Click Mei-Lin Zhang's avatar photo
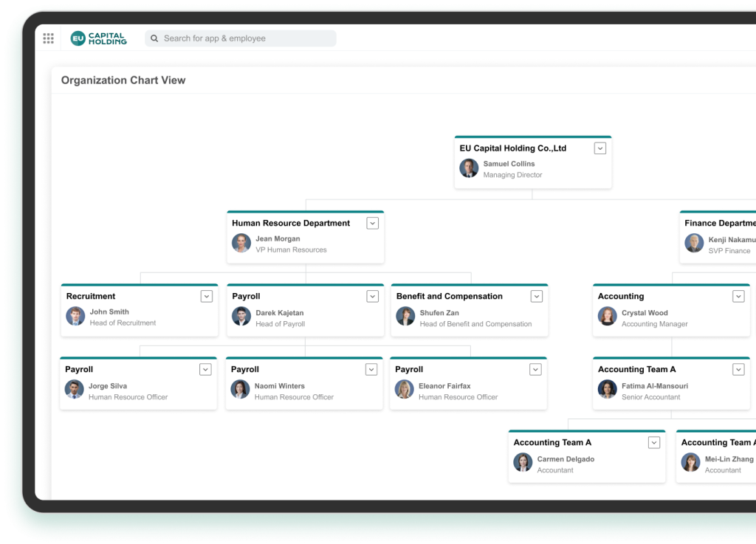 [x=690, y=463]
